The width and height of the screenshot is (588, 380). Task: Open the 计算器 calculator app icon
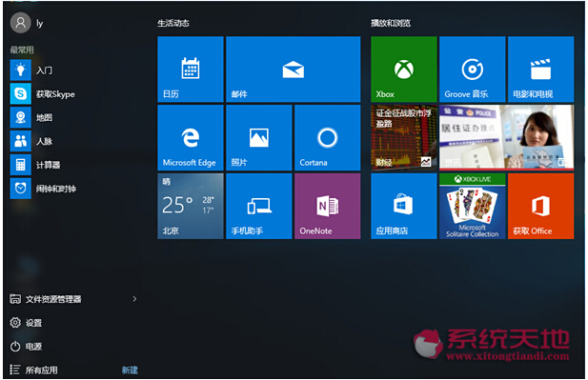[x=21, y=165]
